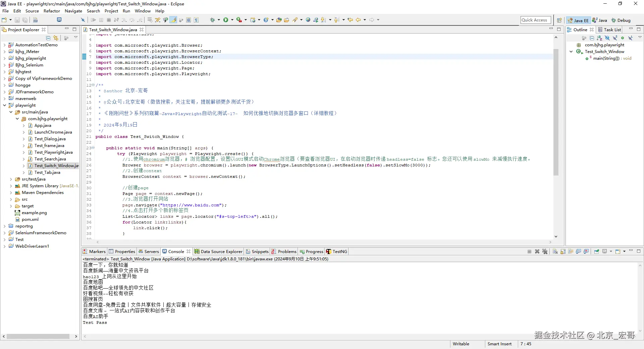The width and height of the screenshot is (644, 349).
Task: Open Outline View Menu triangle
Action: pyautogui.click(x=640, y=38)
